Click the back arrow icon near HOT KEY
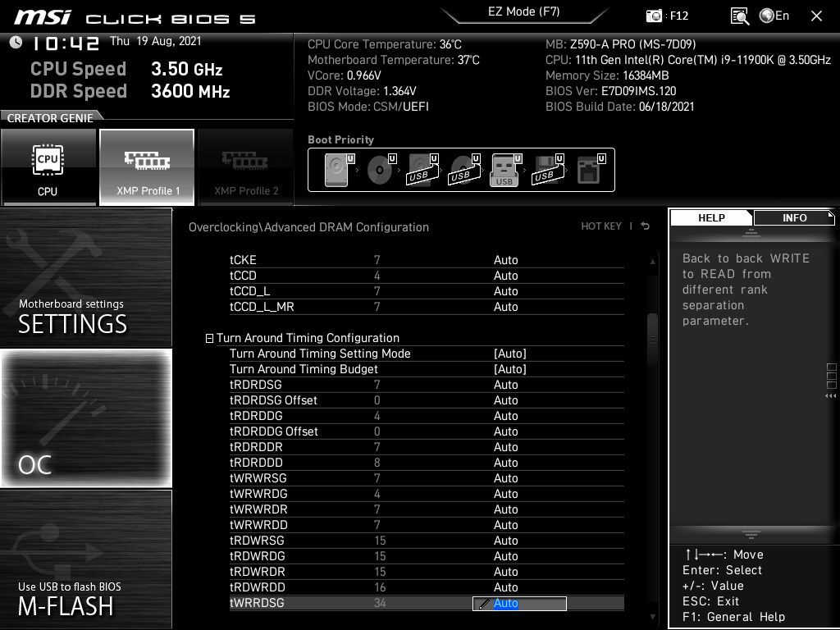 [x=646, y=226]
